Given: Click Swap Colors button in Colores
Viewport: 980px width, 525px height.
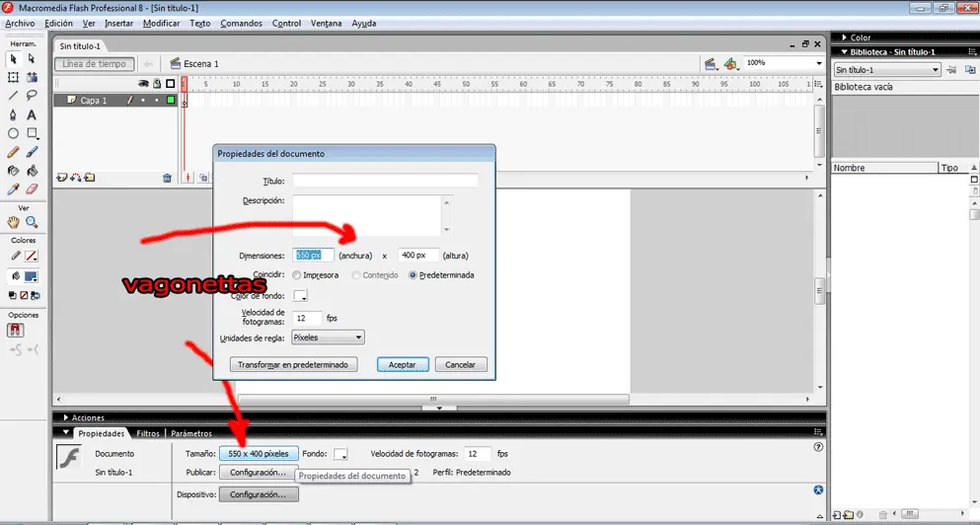Looking at the screenshot, I should [x=36, y=296].
